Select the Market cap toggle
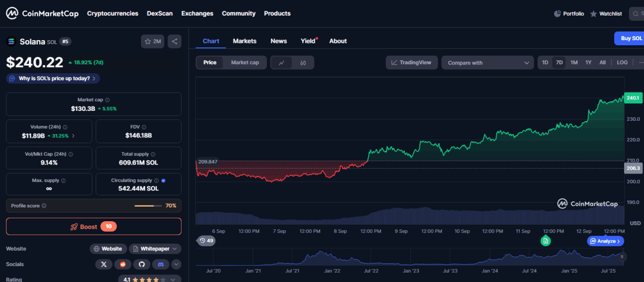This screenshot has width=644, height=282. point(245,63)
